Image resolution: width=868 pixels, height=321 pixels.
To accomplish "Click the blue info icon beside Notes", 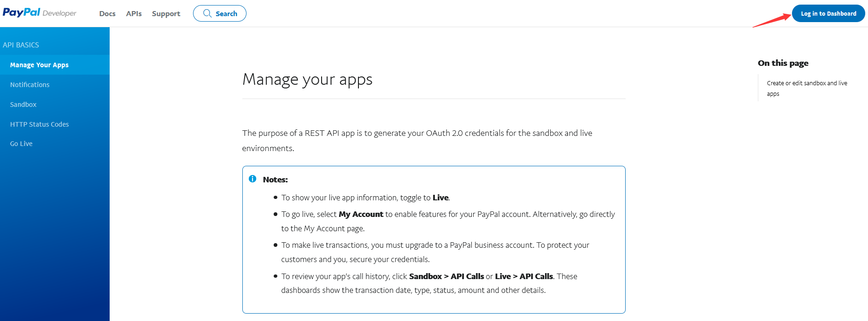I will (x=252, y=179).
